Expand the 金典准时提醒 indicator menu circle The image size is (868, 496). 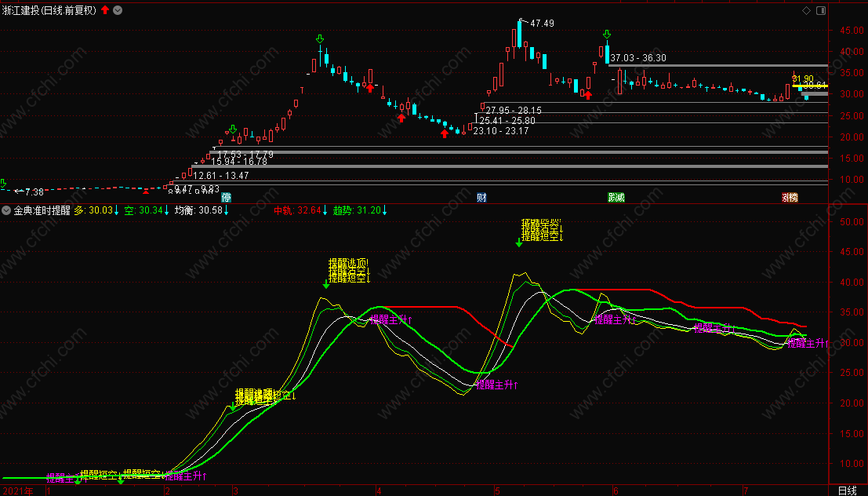click(6, 210)
